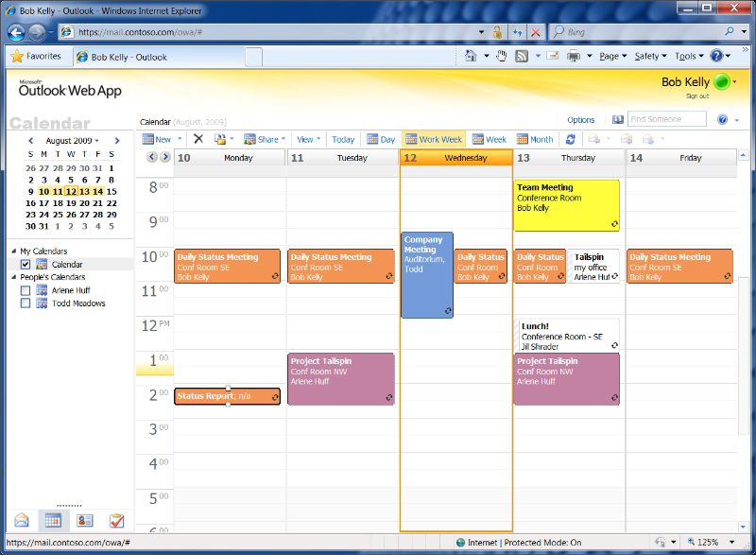Screen dimensions: 756x555
Task: Create a New calendar item
Action: point(157,139)
